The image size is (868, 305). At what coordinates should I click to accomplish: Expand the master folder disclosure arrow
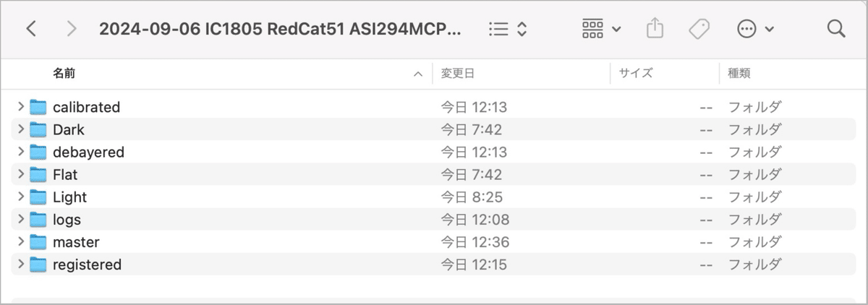21,242
